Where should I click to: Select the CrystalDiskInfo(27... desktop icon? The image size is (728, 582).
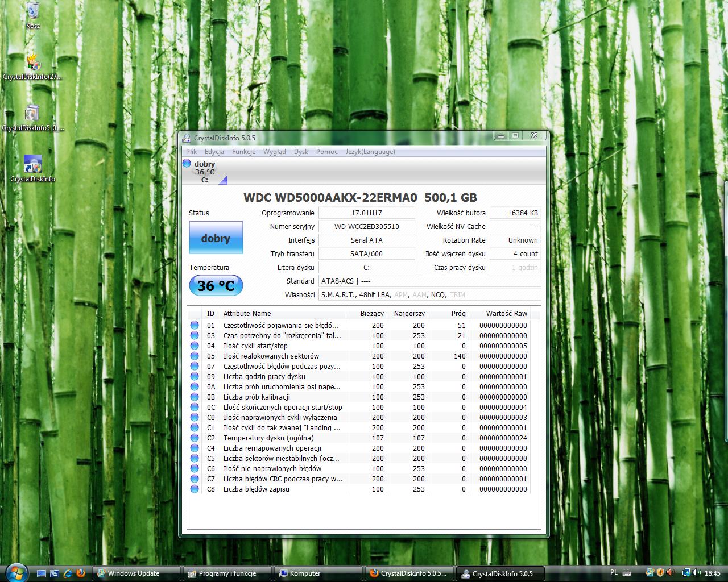click(x=32, y=66)
